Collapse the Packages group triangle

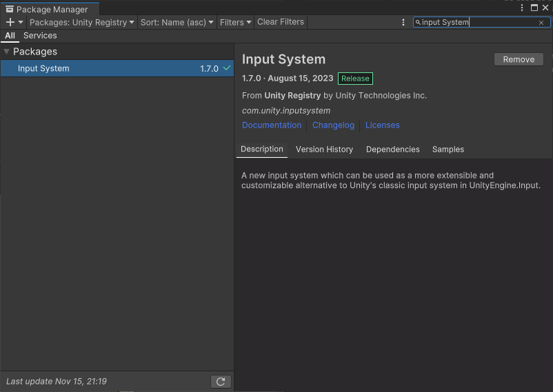click(x=6, y=52)
